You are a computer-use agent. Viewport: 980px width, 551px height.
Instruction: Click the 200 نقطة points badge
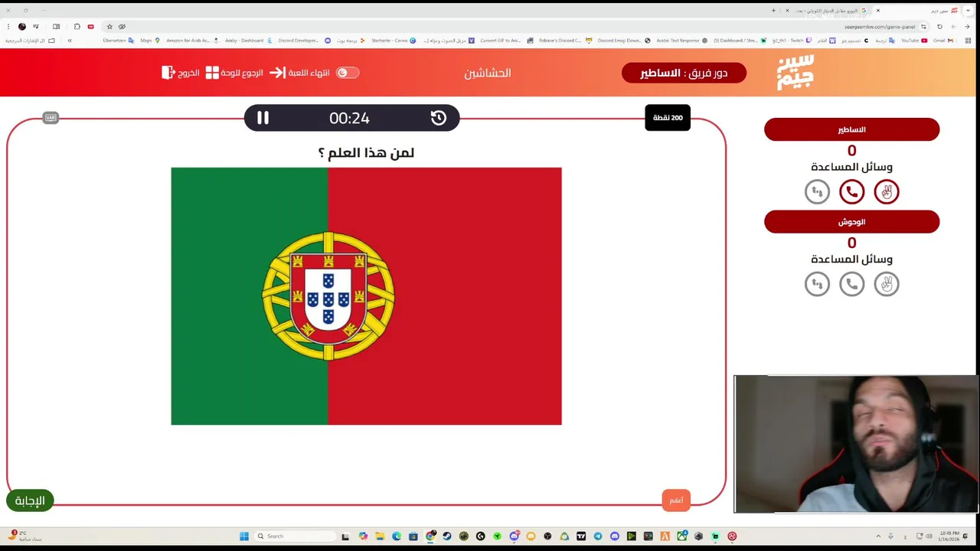[x=668, y=118]
